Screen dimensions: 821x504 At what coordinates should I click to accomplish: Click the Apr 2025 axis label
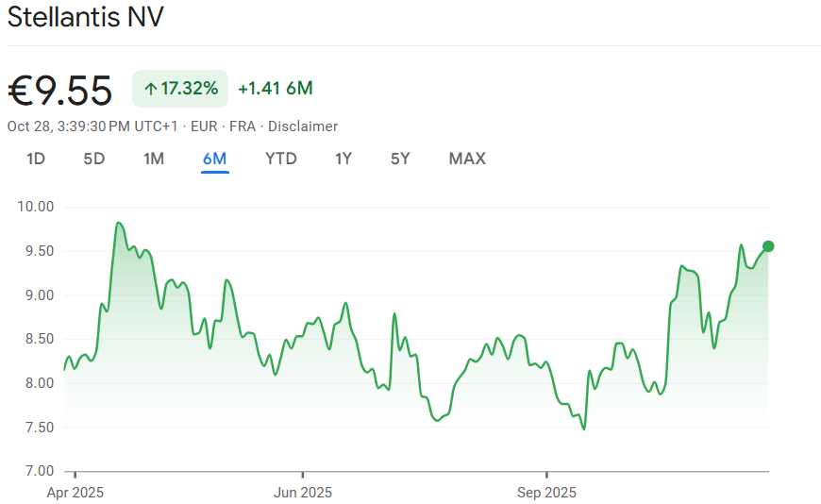[x=75, y=493]
